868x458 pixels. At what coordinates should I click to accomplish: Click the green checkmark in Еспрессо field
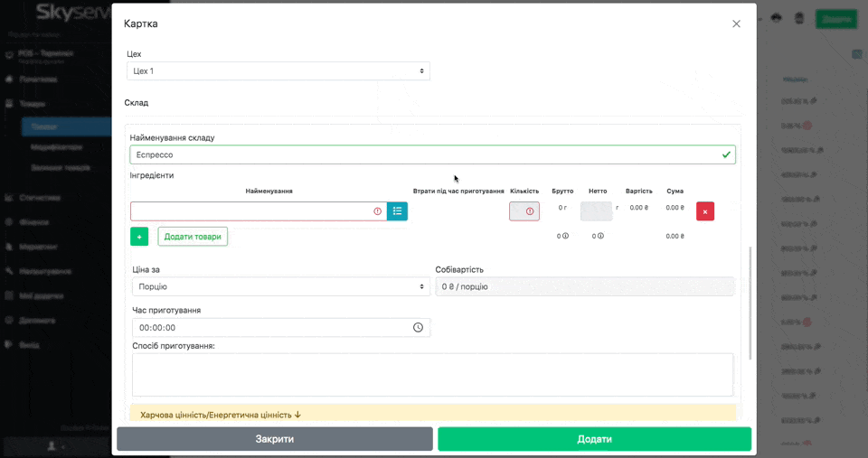pyautogui.click(x=726, y=155)
